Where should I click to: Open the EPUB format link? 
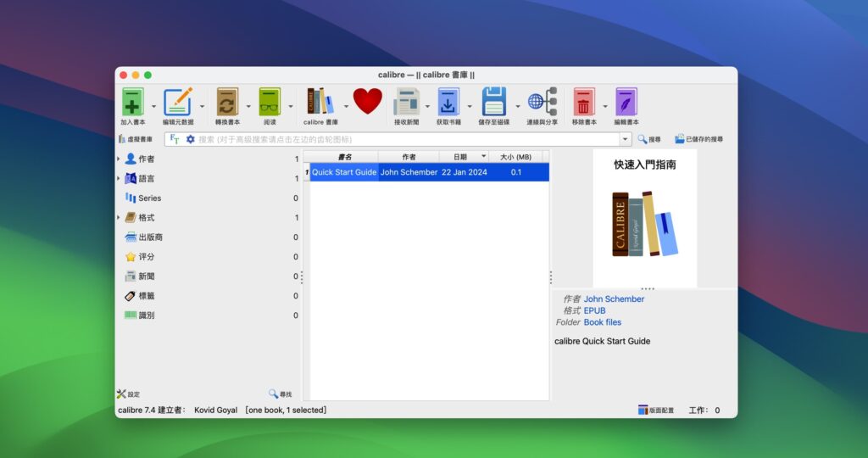(x=594, y=310)
